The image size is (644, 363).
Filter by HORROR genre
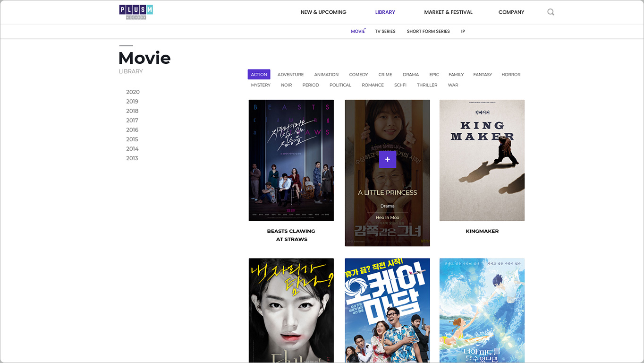click(x=511, y=75)
